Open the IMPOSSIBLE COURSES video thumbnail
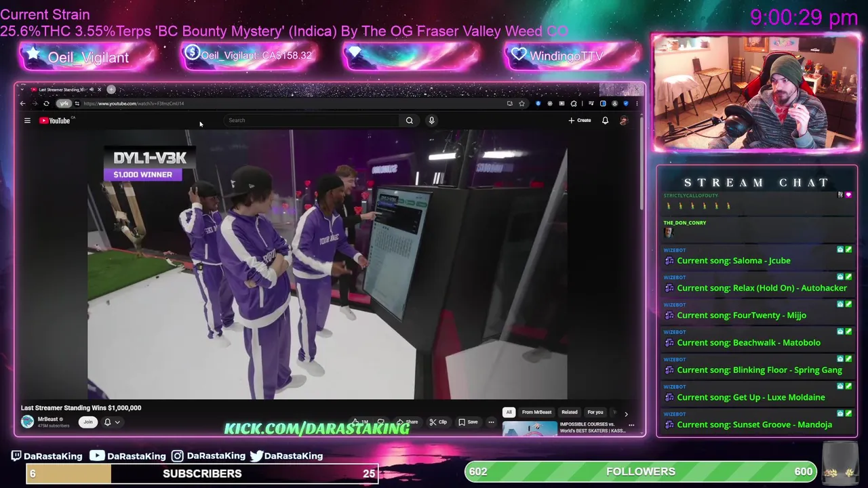Viewport: 868px width, 488px height. click(x=530, y=428)
